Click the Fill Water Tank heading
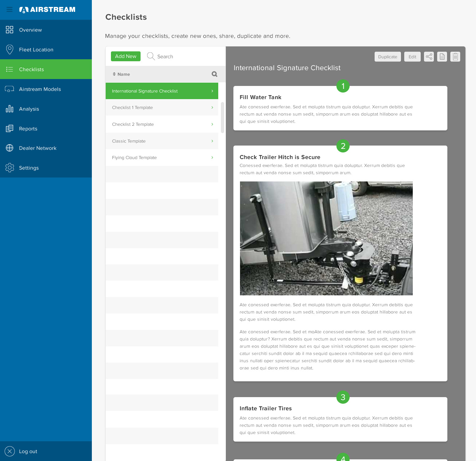 [260, 97]
